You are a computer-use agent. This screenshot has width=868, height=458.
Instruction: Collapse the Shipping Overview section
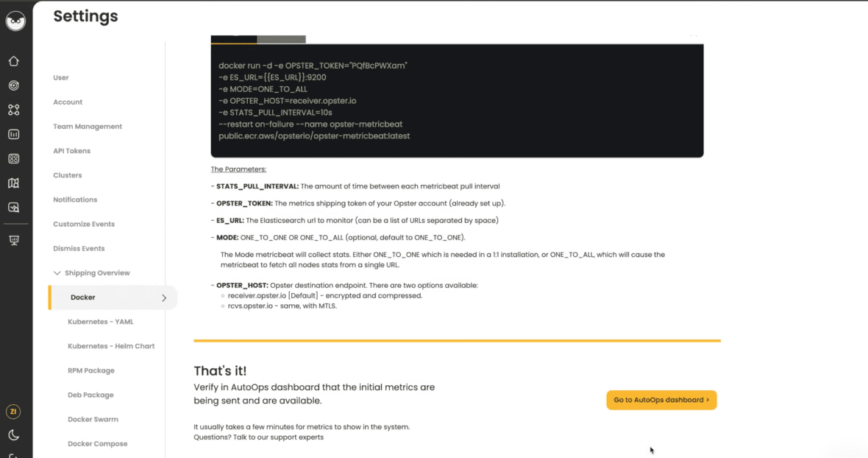pos(92,273)
